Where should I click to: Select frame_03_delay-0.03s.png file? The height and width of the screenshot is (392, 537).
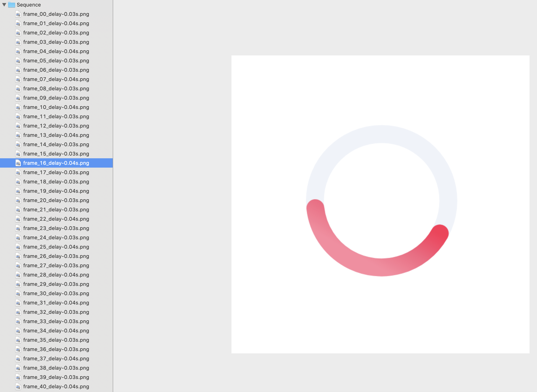56,42
